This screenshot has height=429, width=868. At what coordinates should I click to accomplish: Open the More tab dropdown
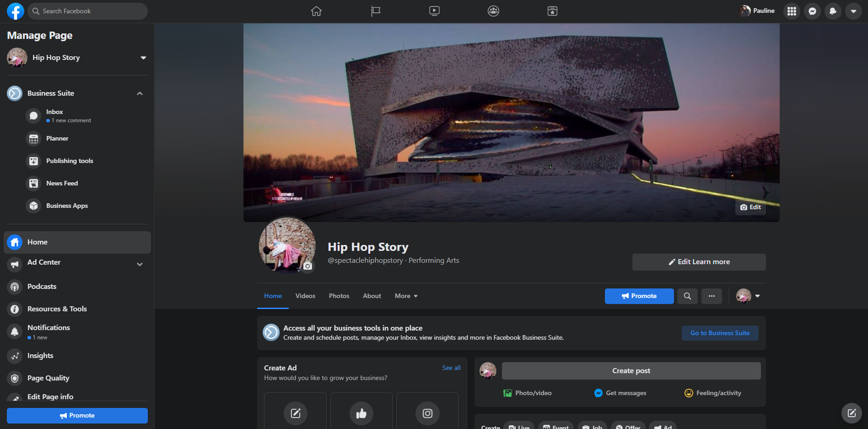(x=406, y=296)
